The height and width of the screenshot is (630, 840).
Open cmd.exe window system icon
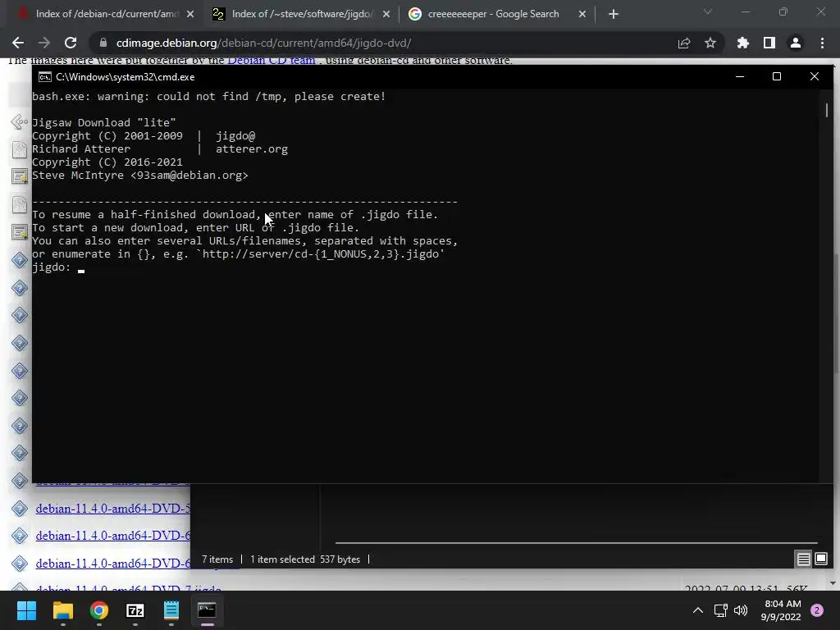pos(45,76)
